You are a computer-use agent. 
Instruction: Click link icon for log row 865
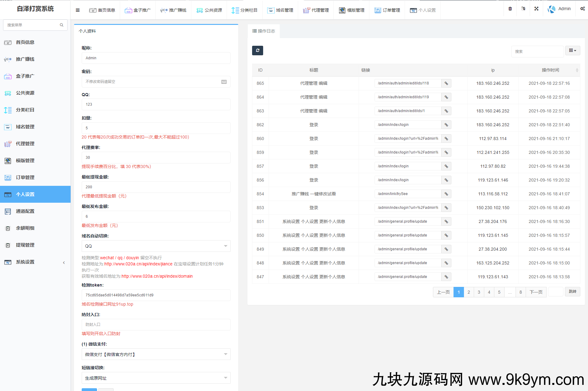pos(446,83)
